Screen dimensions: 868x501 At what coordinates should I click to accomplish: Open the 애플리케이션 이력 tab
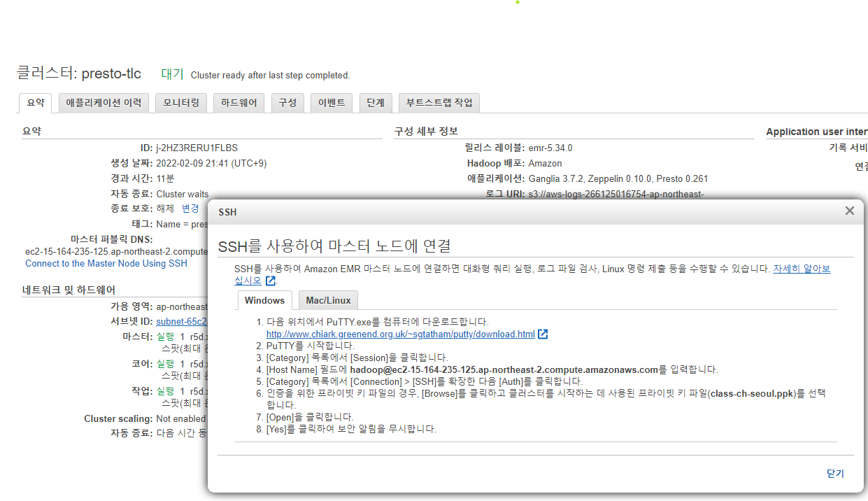click(x=104, y=103)
